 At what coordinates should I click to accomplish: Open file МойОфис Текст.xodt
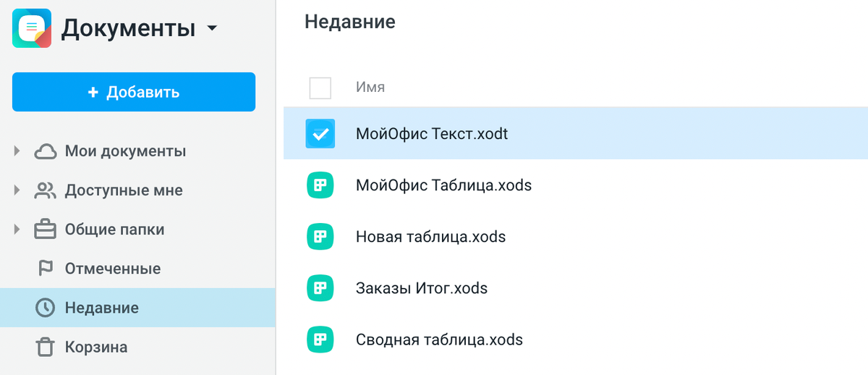[432, 134]
